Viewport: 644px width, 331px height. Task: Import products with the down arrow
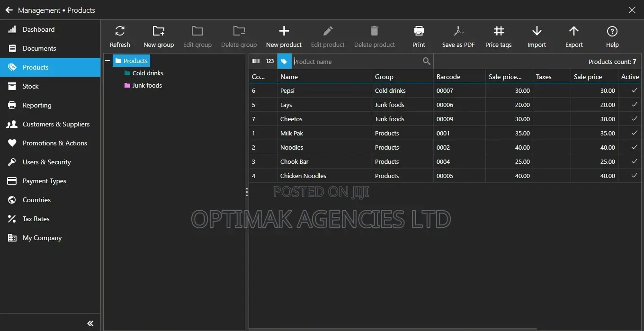537,37
